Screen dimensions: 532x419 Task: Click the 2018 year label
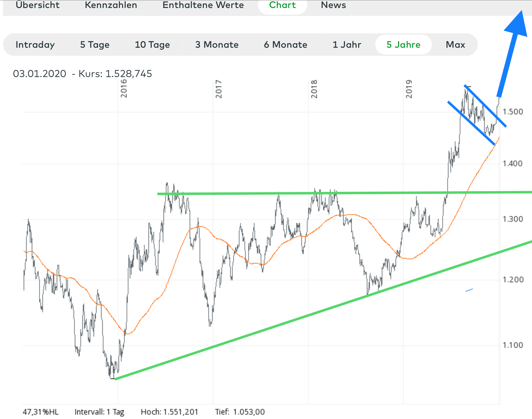(314, 89)
